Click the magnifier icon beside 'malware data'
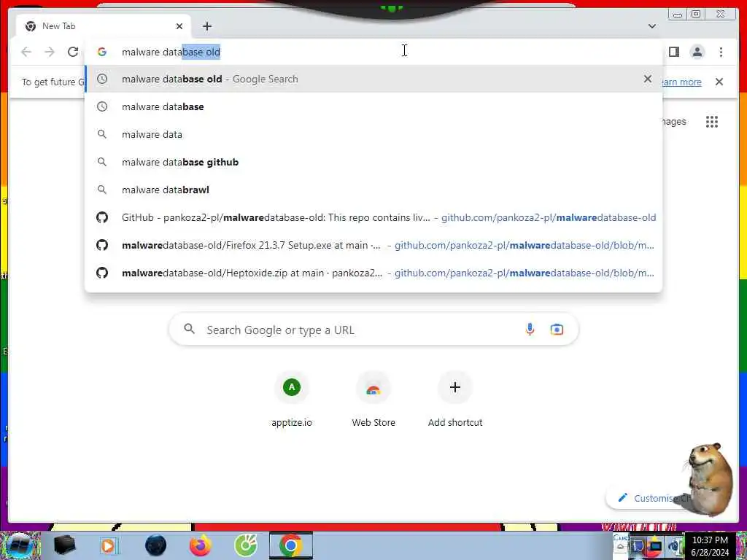Screen dimensions: 747x560 (102, 134)
